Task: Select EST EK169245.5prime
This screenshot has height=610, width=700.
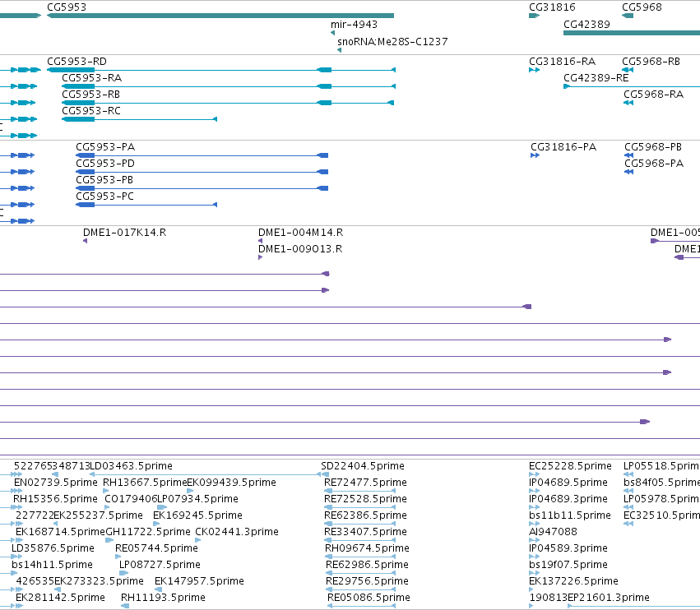Action: tap(197, 515)
